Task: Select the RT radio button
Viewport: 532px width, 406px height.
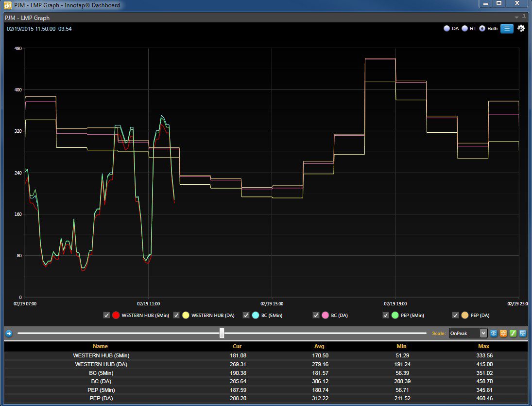Action: pyautogui.click(x=465, y=29)
